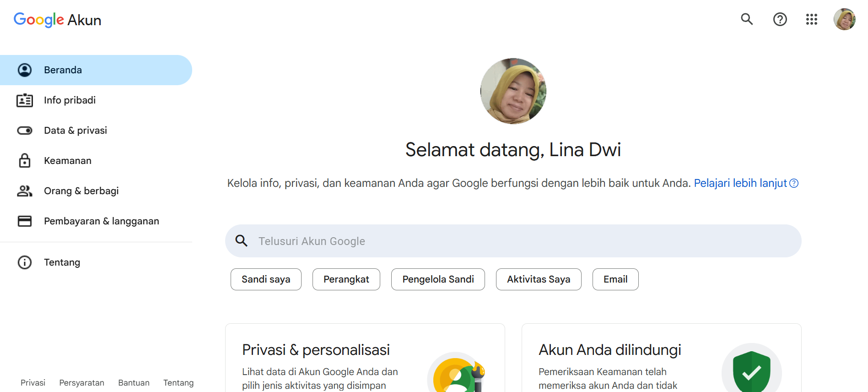This screenshot has height=392, width=868.
Task: Click the Pembayaran & langganan card icon
Action: pyautogui.click(x=25, y=221)
